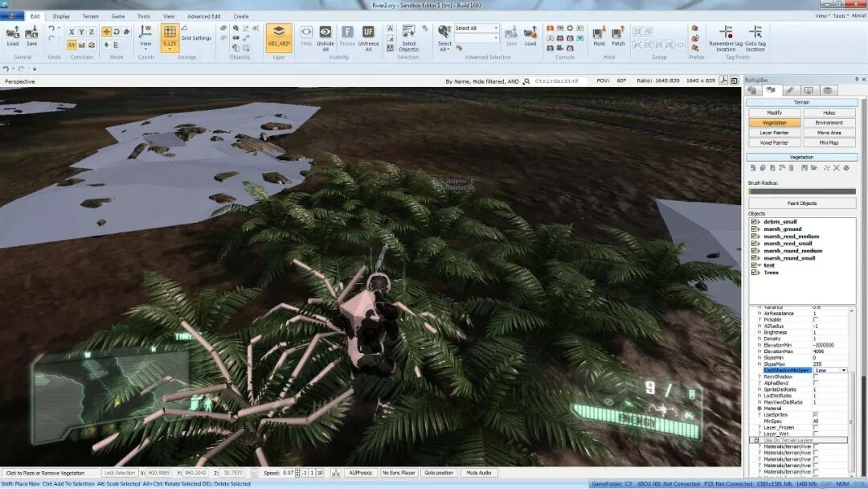Toggle marsh_reed_small checkbox

point(755,243)
